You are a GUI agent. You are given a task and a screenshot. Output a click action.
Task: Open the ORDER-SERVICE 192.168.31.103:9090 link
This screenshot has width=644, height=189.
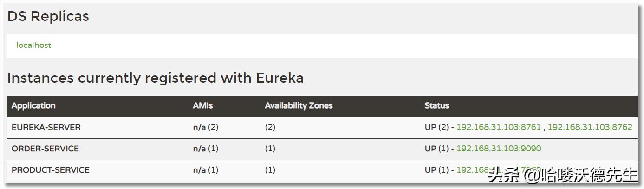pos(499,149)
